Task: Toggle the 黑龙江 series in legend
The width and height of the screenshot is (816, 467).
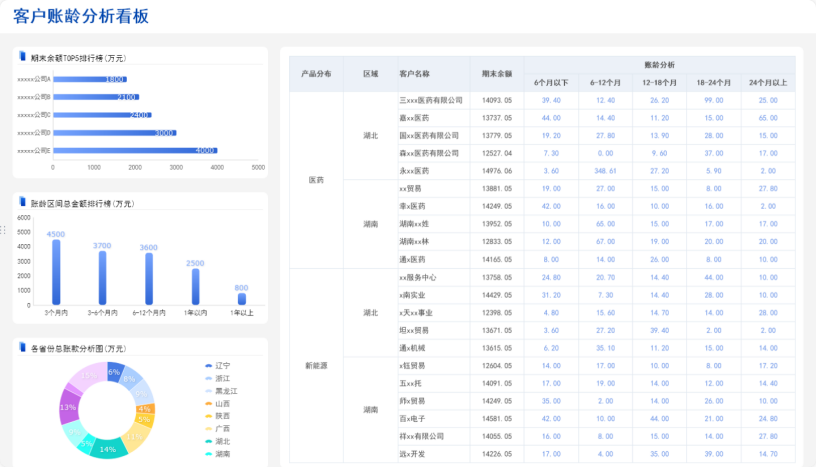Action: click(x=224, y=391)
